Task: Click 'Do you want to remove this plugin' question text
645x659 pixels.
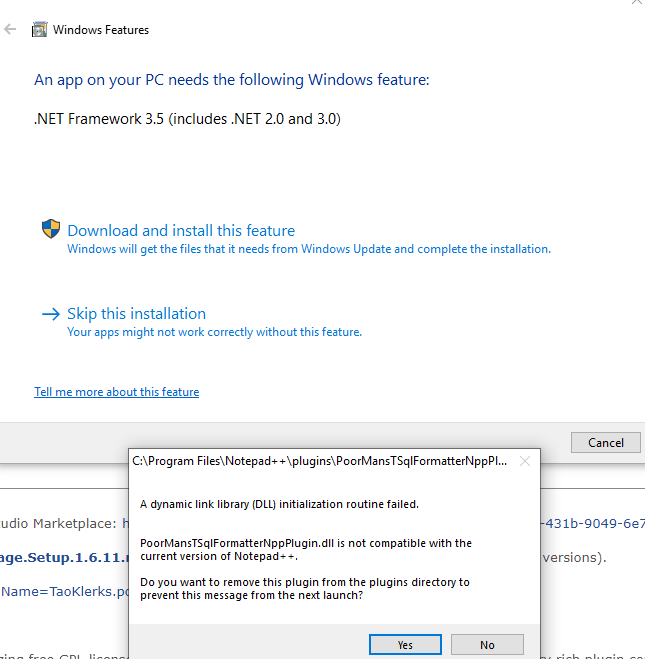Action: (305, 588)
